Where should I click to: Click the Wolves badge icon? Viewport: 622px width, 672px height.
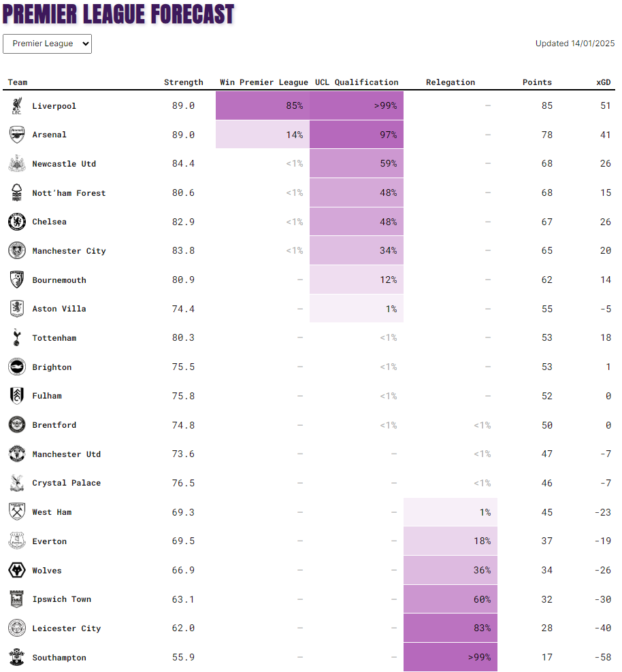[17, 571]
